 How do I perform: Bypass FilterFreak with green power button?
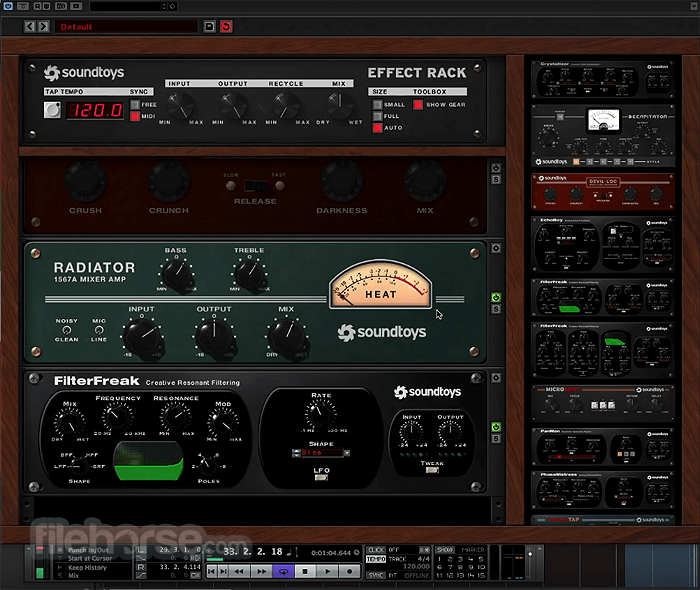tap(496, 427)
